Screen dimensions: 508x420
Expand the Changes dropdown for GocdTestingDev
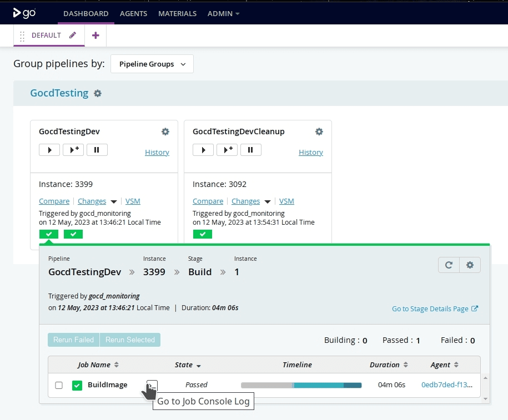coord(114,201)
